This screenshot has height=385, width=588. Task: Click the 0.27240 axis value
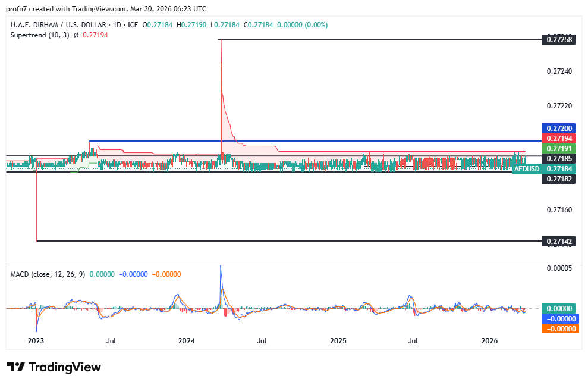tap(559, 71)
